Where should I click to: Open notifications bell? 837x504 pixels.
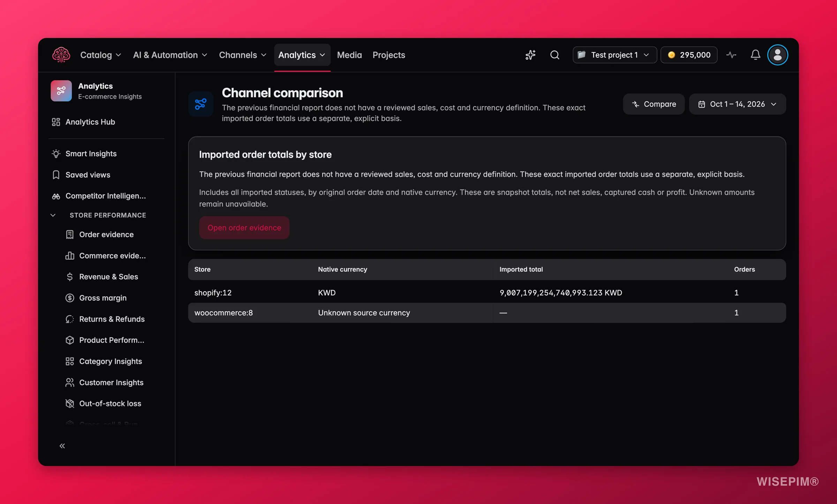coord(755,55)
